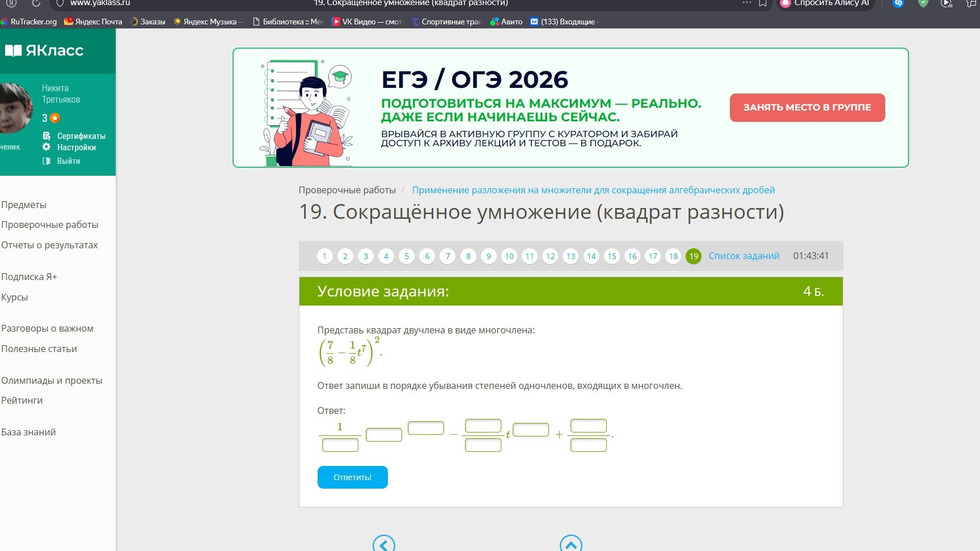Go to task number 3
Image resolution: width=980 pixels, height=551 pixels.
pyautogui.click(x=366, y=256)
